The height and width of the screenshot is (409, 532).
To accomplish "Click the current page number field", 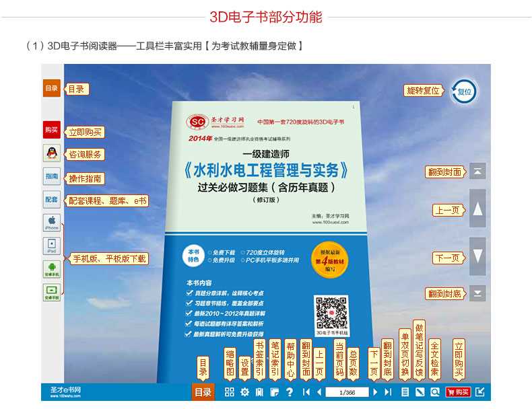I will pyautogui.click(x=347, y=392).
